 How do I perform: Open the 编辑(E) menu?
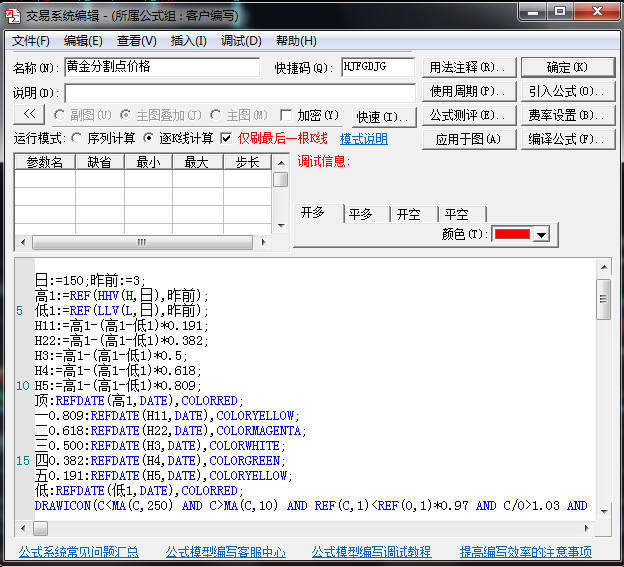(83, 41)
